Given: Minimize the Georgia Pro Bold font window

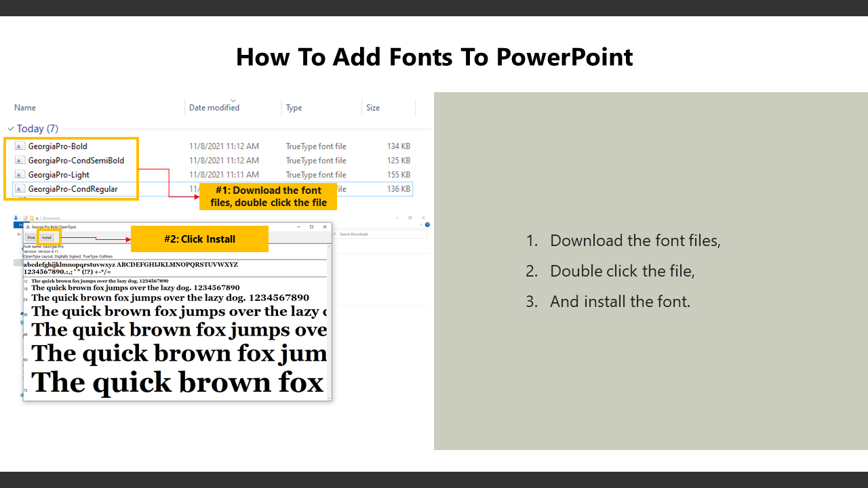Looking at the screenshot, I should [x=298, y=226].
